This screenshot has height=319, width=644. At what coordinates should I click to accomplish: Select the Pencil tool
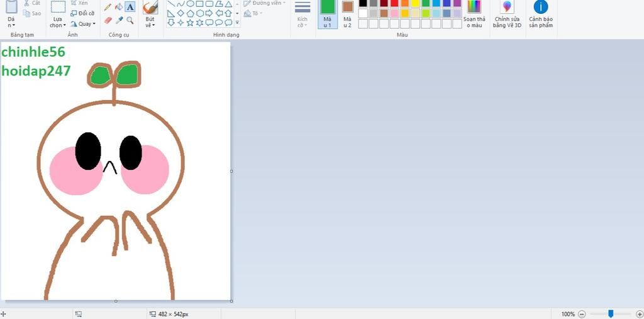pos(108,7)
